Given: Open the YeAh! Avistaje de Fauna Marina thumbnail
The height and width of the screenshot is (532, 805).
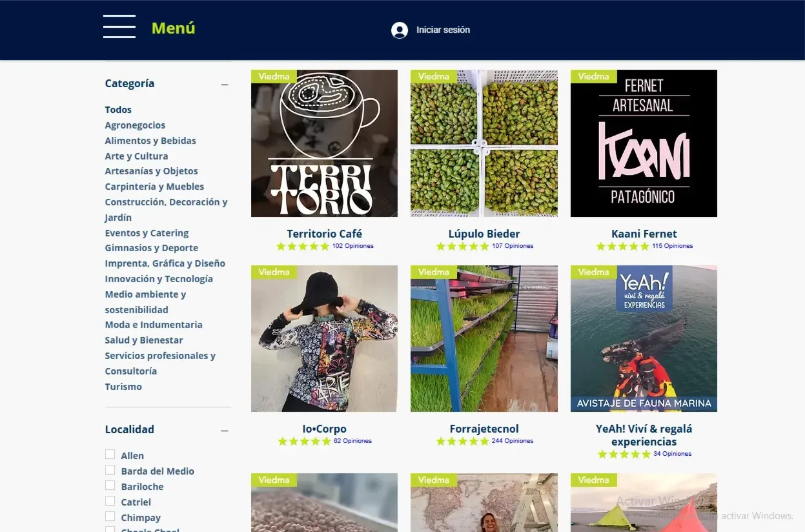Looking at the screenshot, I should 644,338.
